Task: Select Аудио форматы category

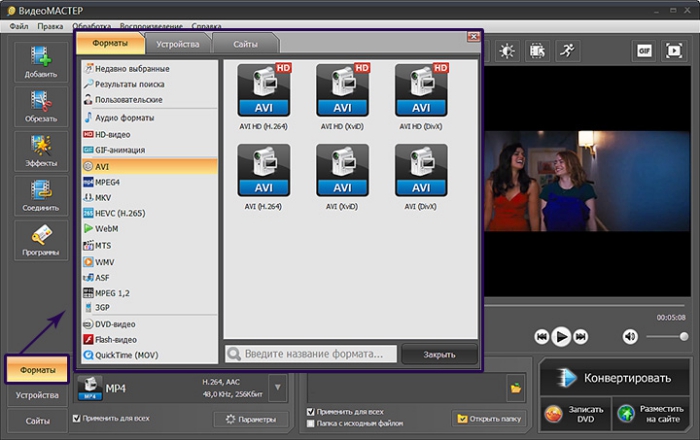Action: (150, 118)
